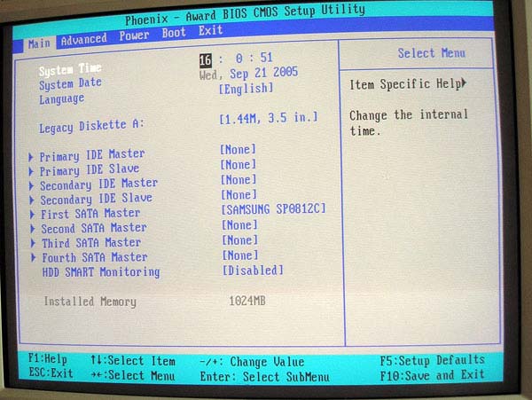Toggle the [Disabled] SMART Monitoring value
532x400 pixels.
coord(253,271)
